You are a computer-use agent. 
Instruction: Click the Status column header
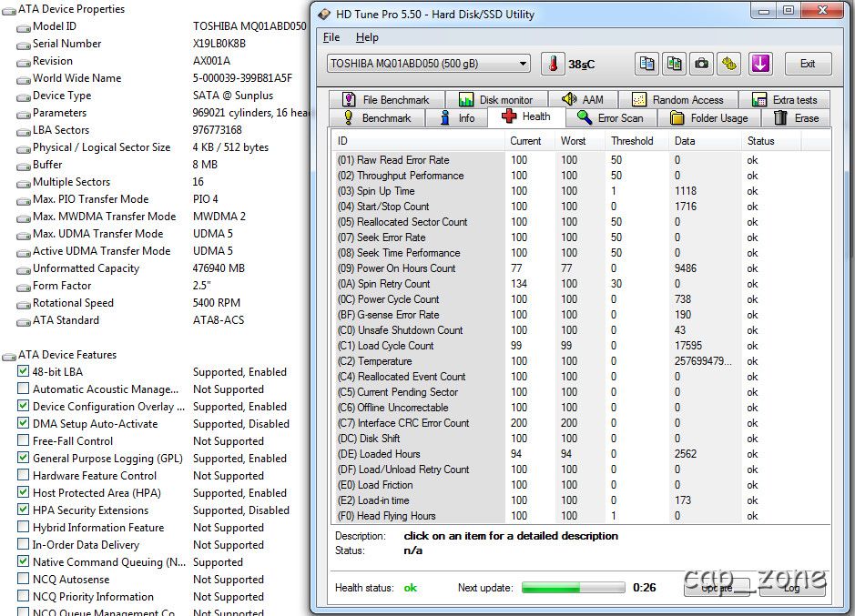click(x=771, y=141)
